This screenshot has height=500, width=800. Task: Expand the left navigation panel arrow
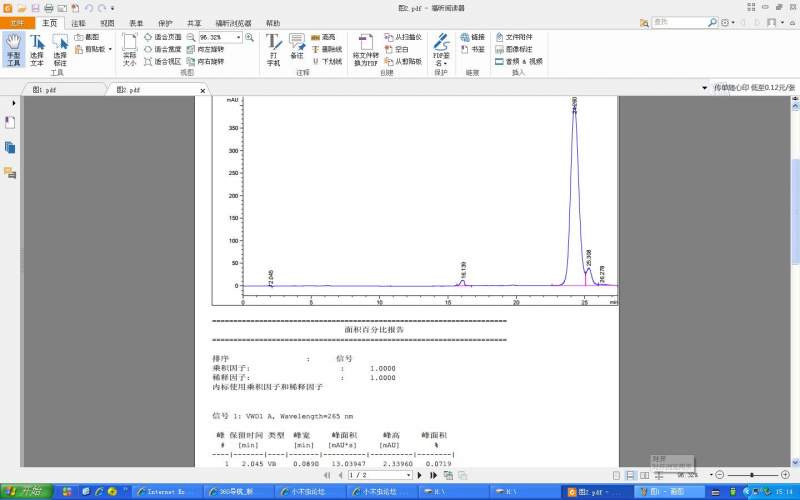(x=13, y=103)
